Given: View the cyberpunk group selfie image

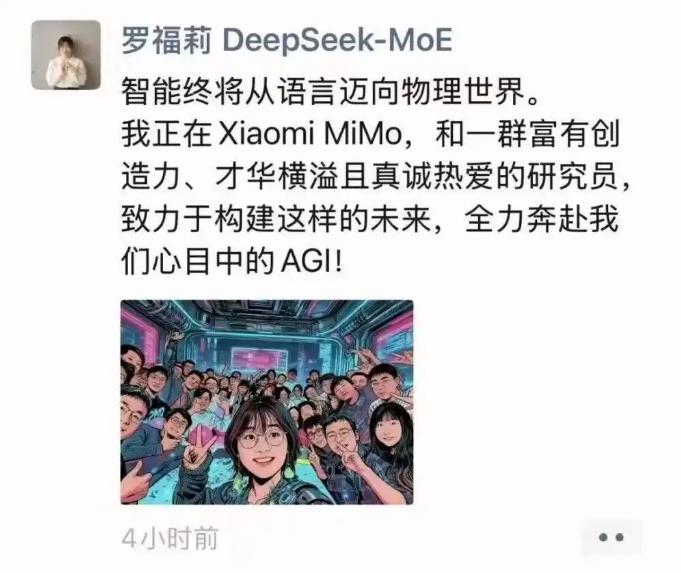Looking at the screenshot, I should pos(267,402).
